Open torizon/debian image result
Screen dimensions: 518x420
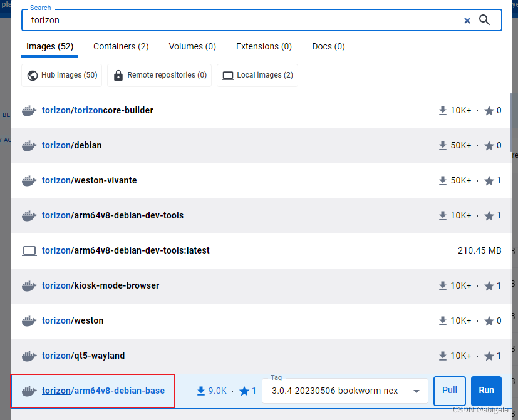pyautogui.click(x=71, y=145)
